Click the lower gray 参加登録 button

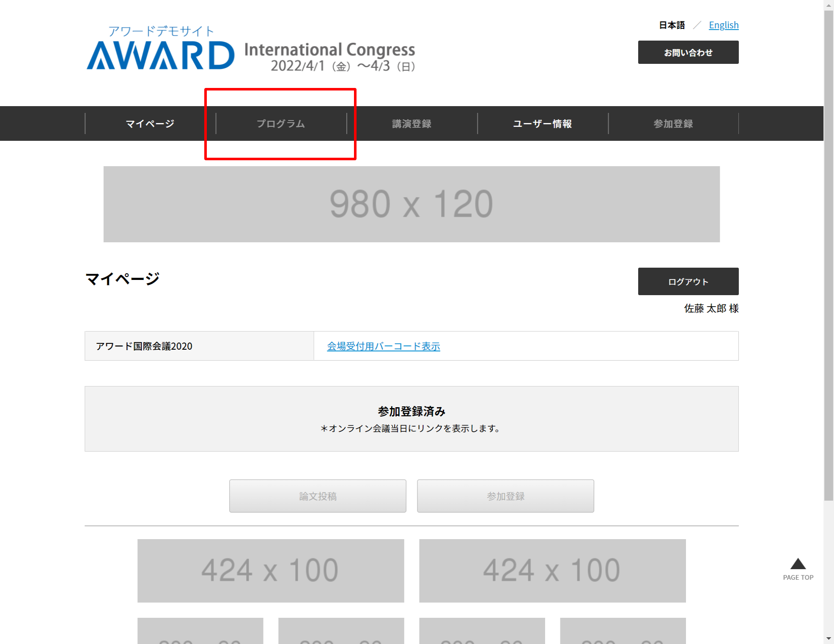pyautogui.click(x=505, y=496)
